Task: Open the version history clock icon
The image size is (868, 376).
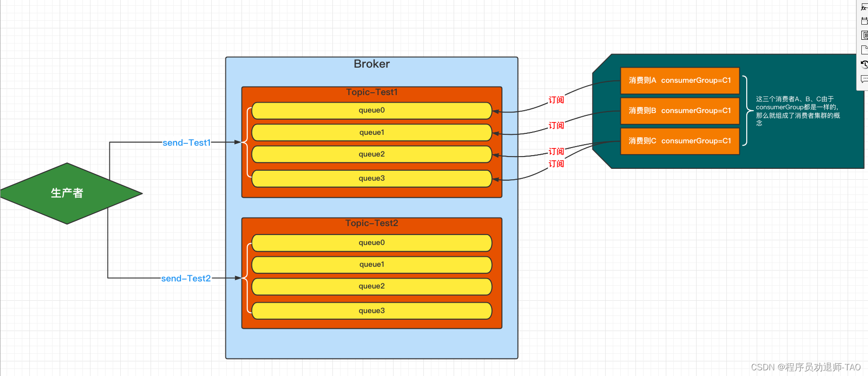Action: coord(864,64)
